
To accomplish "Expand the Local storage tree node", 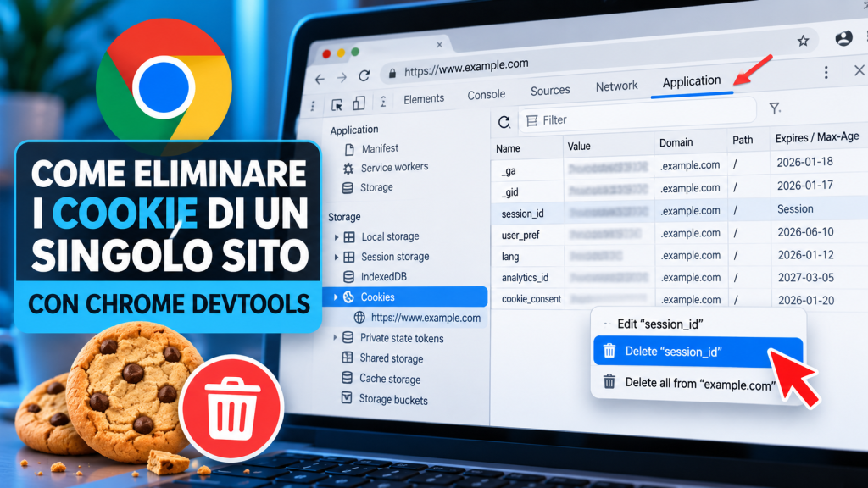I will (x=336, y=237).
